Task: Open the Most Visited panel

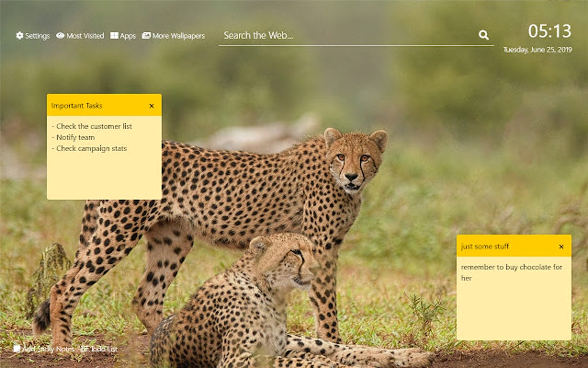Action: point(84,35)
